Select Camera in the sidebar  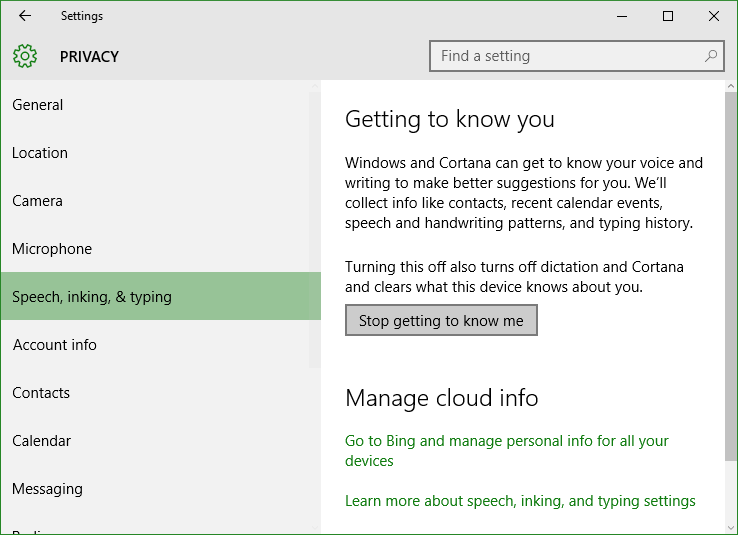click(x=160, y=200)
